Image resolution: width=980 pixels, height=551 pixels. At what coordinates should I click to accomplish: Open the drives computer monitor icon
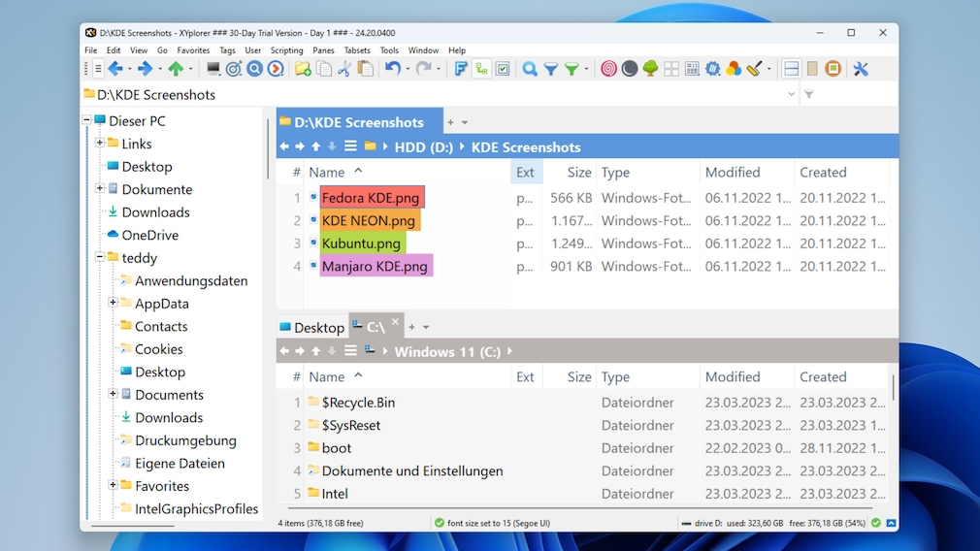pyautogui.click(x=213, y=69)
